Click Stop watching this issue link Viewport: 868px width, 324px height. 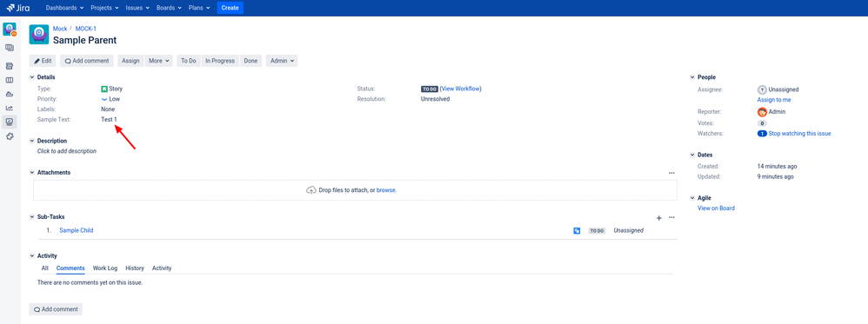pos(800,134)
